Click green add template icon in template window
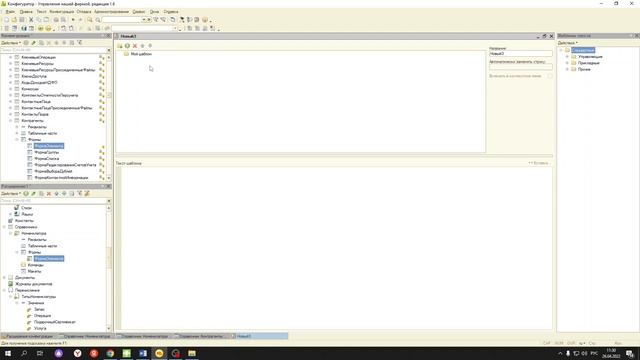 [127, 46]
